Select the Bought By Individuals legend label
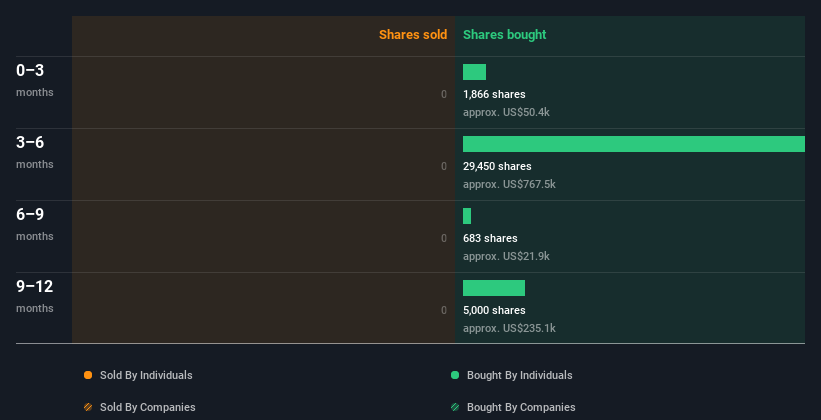This screenshot has height=420, width=821. 519,375
